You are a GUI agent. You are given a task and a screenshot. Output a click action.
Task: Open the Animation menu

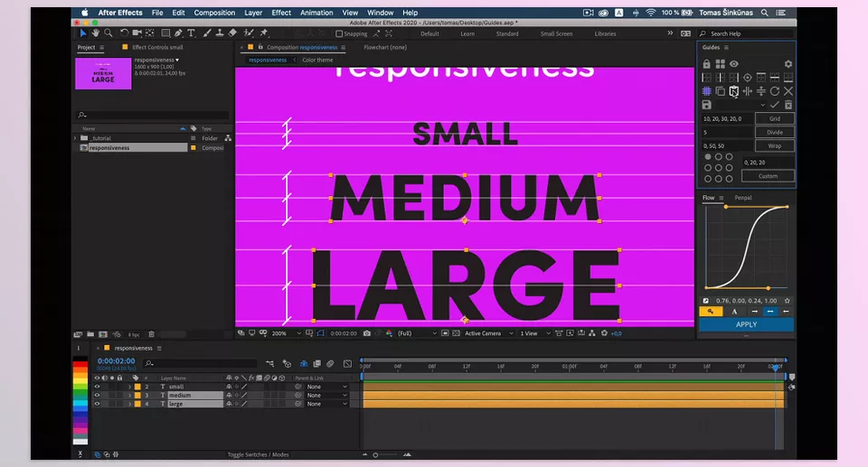[x=316, y=13]
